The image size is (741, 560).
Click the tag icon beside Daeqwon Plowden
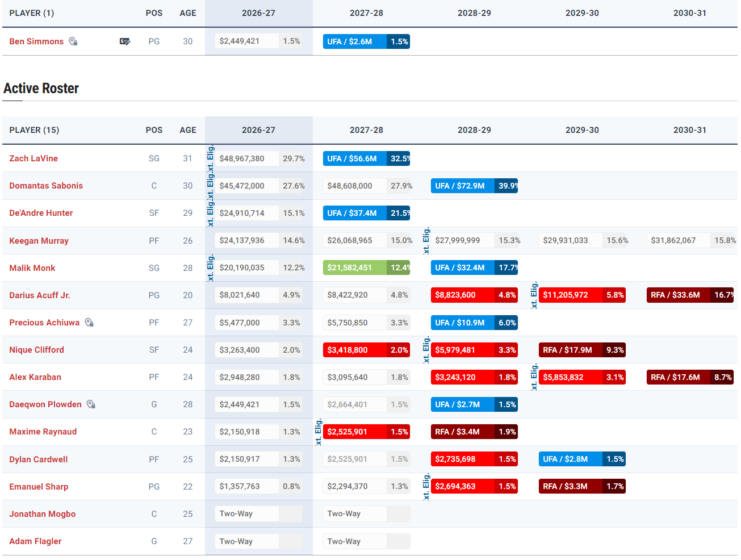click(91, 404)
